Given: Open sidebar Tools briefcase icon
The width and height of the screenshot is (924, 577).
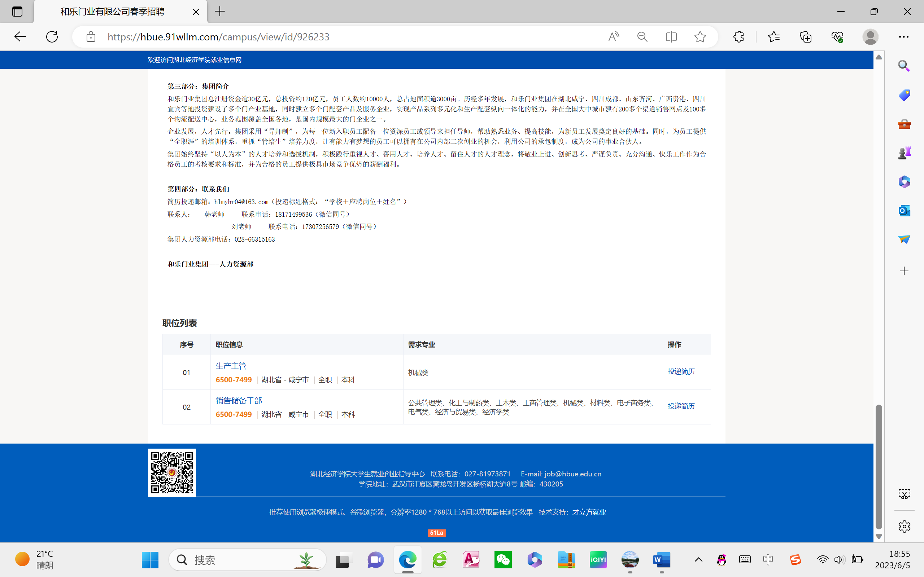Looking at the screenshot, I should [904, 124].
